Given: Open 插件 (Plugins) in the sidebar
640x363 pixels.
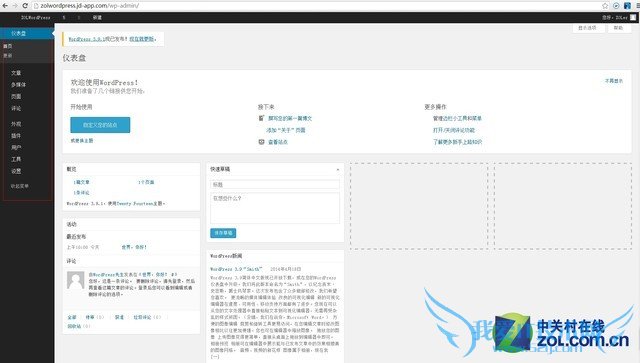Looking at the screenshot, I should click(x=16, y=136).
